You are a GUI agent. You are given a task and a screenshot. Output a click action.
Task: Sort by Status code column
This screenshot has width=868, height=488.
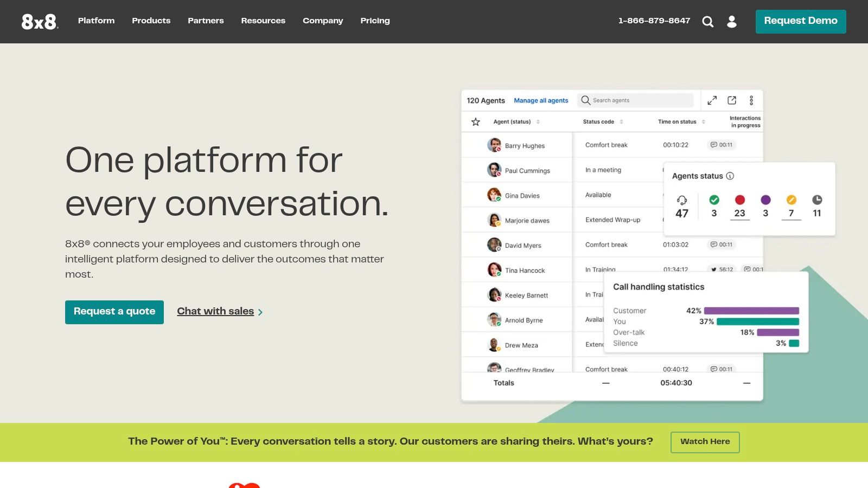point(621,122)
